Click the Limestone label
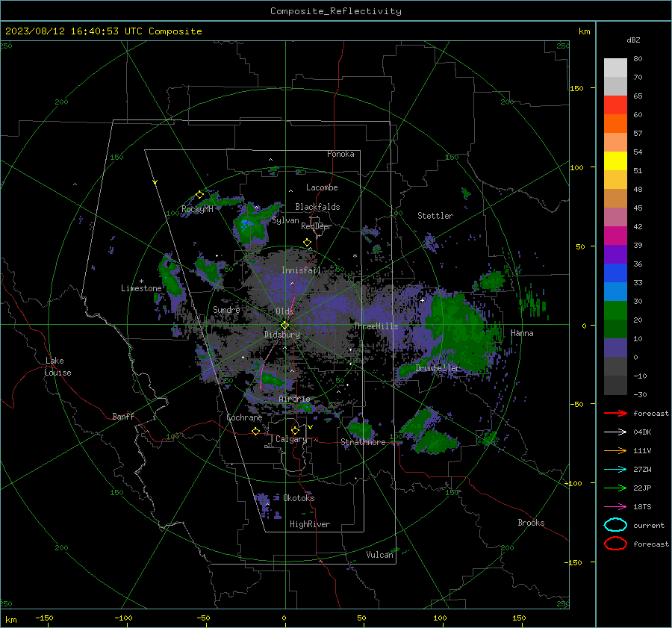This screenshot has width=672, height=628. pos(141,288)
